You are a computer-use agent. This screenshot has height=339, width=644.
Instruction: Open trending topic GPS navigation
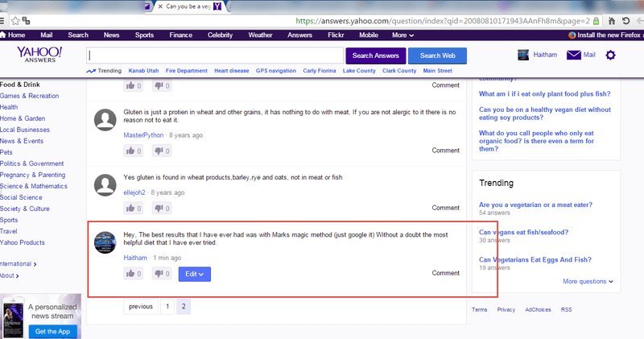point(275,71)
